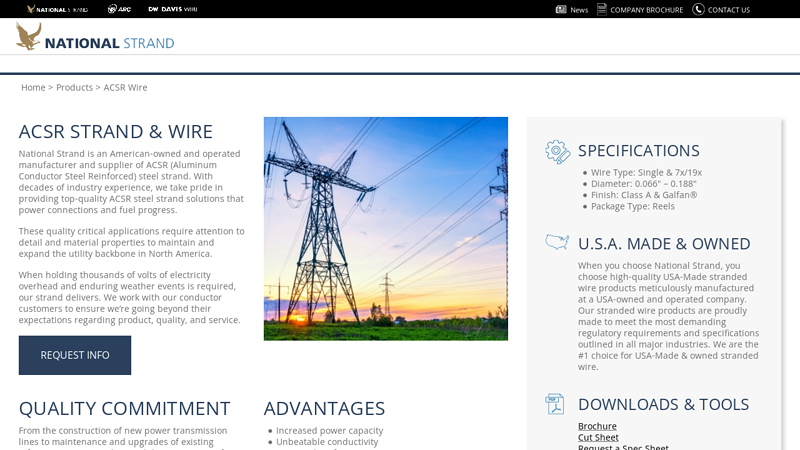The height and width of the screenshot is (450, 800).
Task: Click the National Strand eagle logo
Action: (x=95, y=37)
